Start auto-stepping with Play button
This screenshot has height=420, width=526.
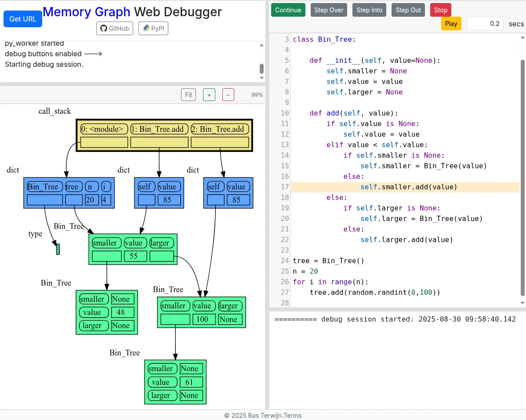tap(451, 24)
